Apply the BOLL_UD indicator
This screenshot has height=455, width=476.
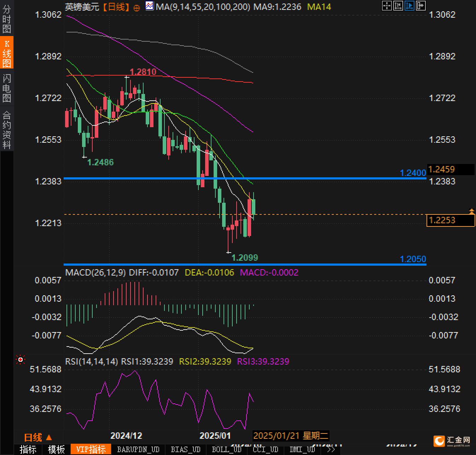(x=227, y=449)
